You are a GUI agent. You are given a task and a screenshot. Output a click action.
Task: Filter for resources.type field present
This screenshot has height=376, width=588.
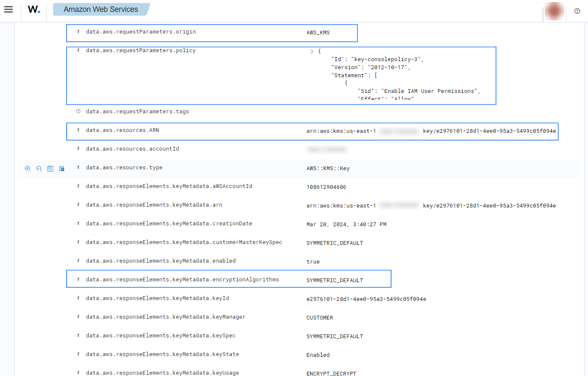click(x=62, y=168)
